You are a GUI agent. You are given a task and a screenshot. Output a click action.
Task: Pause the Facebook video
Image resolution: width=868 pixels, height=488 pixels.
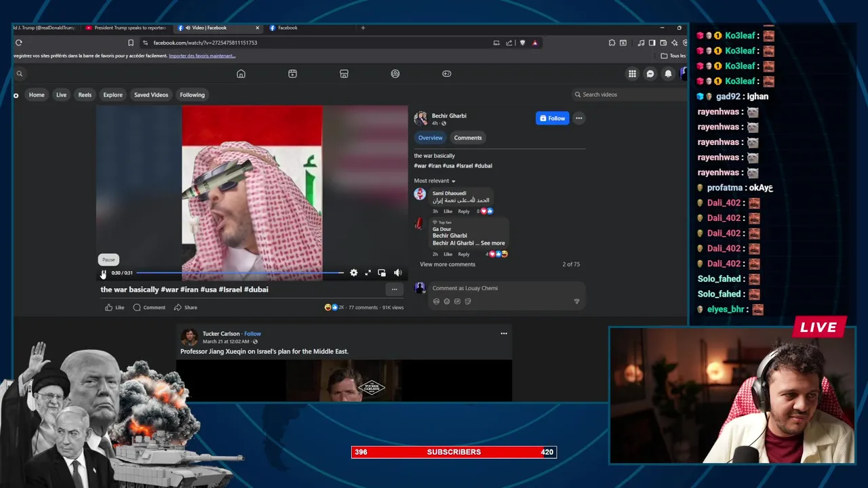pyautogui.click(x=103, y=273)
